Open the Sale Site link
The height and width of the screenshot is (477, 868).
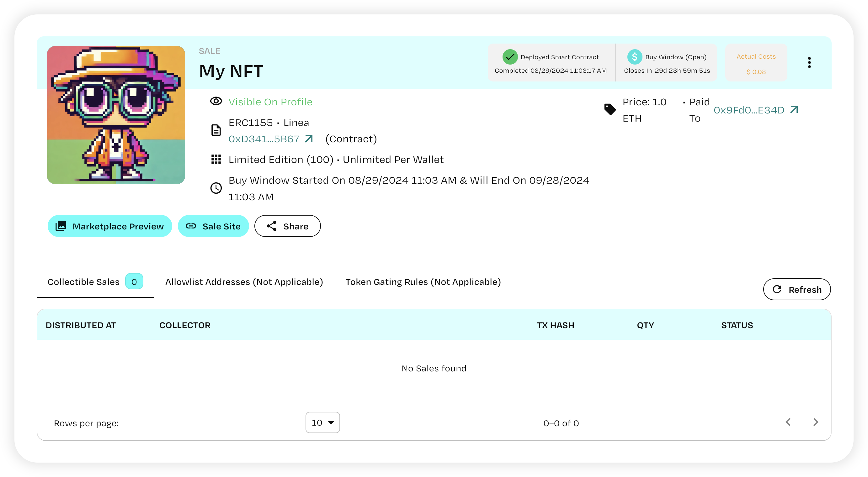pyautogui.click(x=213, y=226)
